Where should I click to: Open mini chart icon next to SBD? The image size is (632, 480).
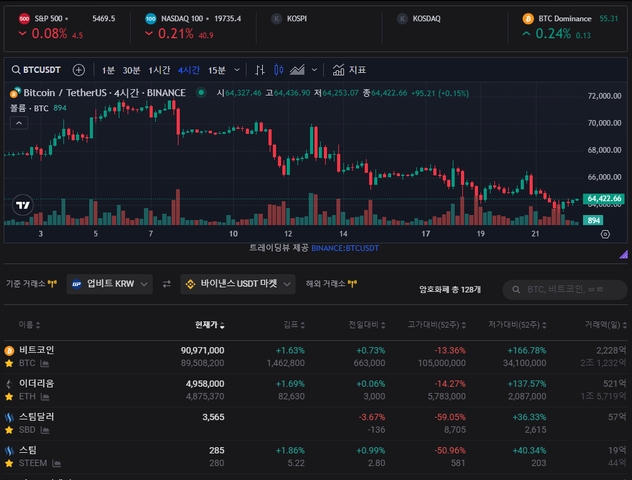[x=45, y=430]
